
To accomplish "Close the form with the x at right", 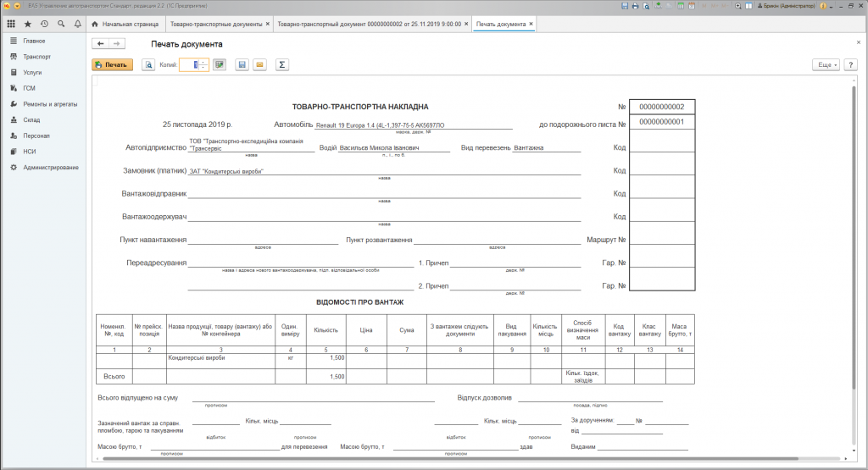I will click(859, 42).
